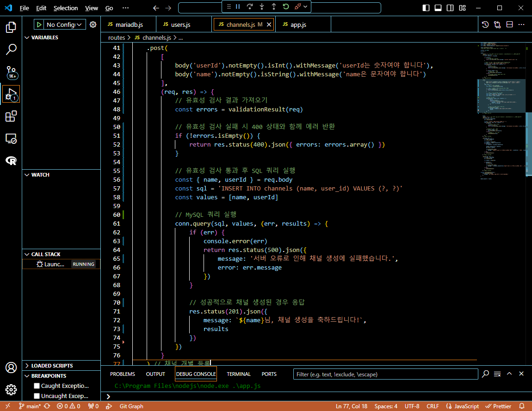Open timeline history icon in editor
Screen dimensions: 532x411
point(485,25)
